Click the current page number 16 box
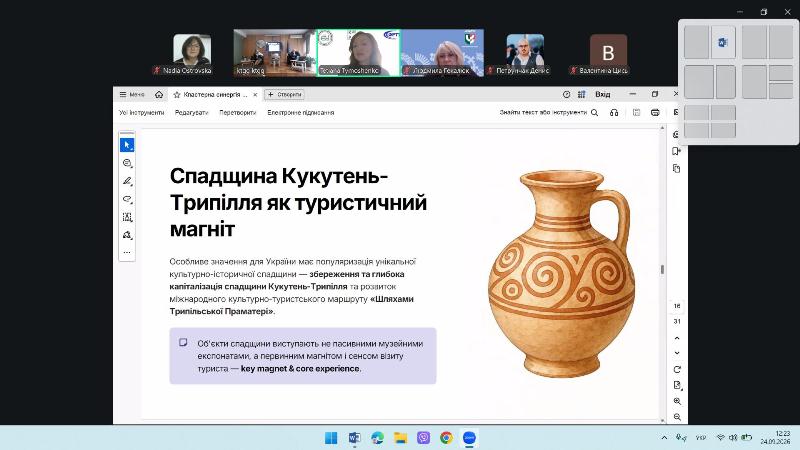 coord(677,306)
